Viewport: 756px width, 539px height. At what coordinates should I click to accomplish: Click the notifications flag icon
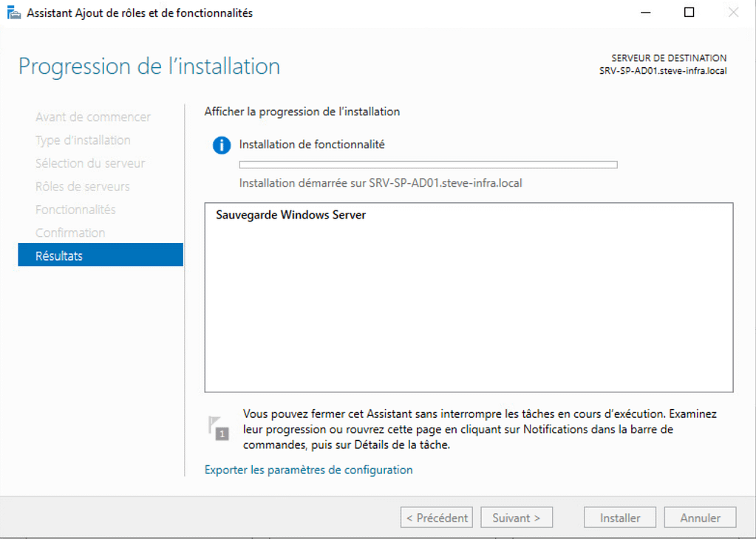click(x=219, y=428)
